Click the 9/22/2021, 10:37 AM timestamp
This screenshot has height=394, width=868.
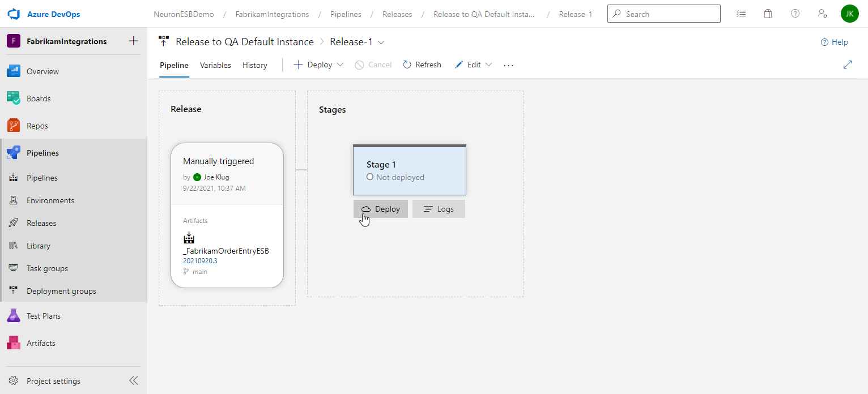coord(214,189)
